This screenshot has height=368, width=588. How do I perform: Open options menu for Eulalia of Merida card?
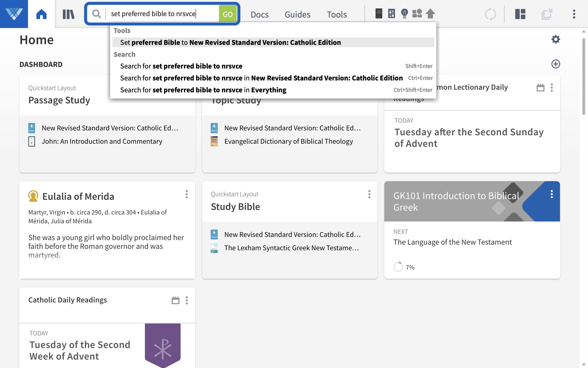pyautogui.click(x=187, y=194)
